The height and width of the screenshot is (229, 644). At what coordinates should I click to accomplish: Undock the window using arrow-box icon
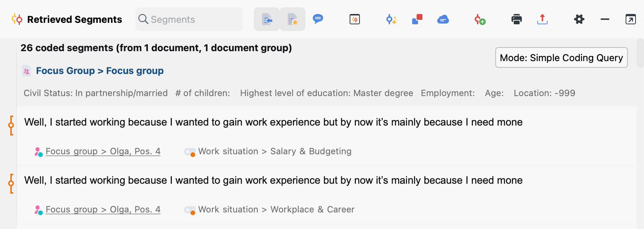click(631, 19)
